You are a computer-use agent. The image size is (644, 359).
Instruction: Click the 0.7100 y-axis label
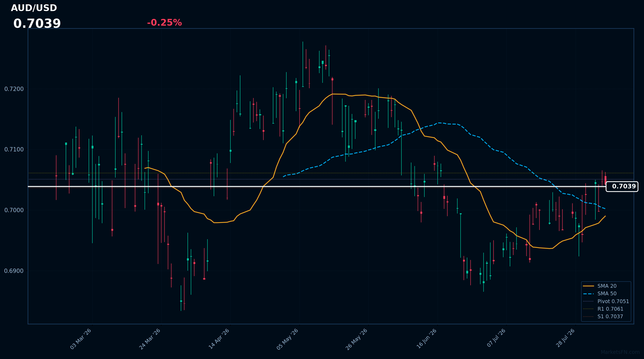(14, 149)
